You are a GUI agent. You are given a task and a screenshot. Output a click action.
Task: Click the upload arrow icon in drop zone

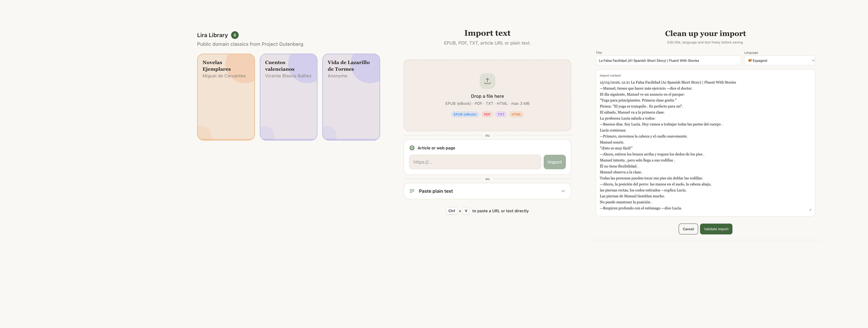tap(487, 81)
